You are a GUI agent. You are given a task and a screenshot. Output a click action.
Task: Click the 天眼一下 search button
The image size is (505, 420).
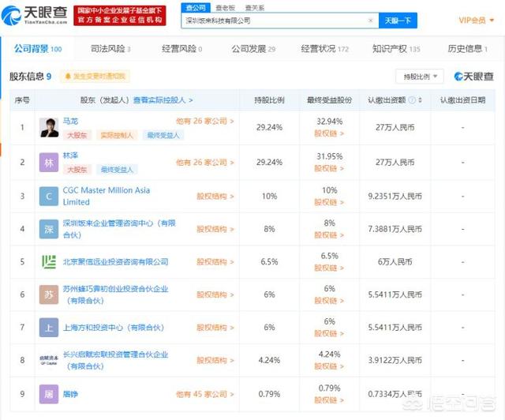(398, 21)
